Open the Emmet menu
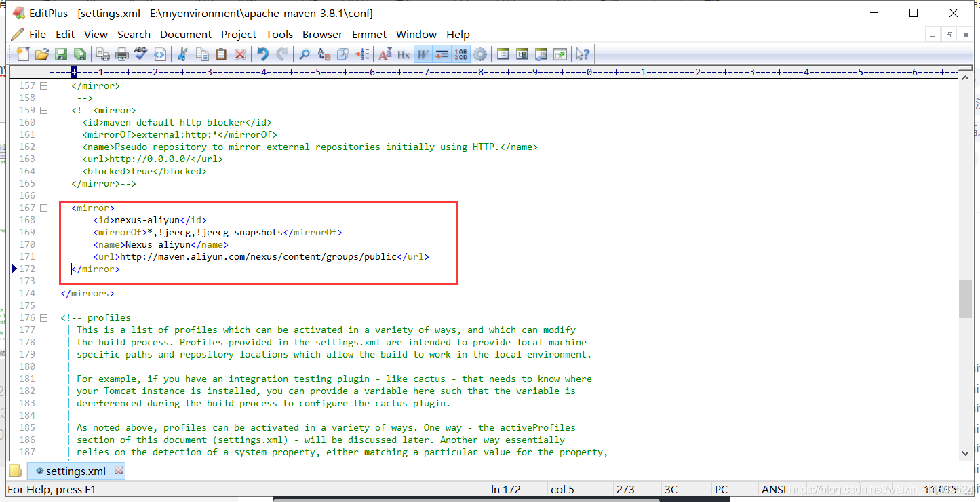This screenshot has width=980, height=502. [x=369, y=34]
